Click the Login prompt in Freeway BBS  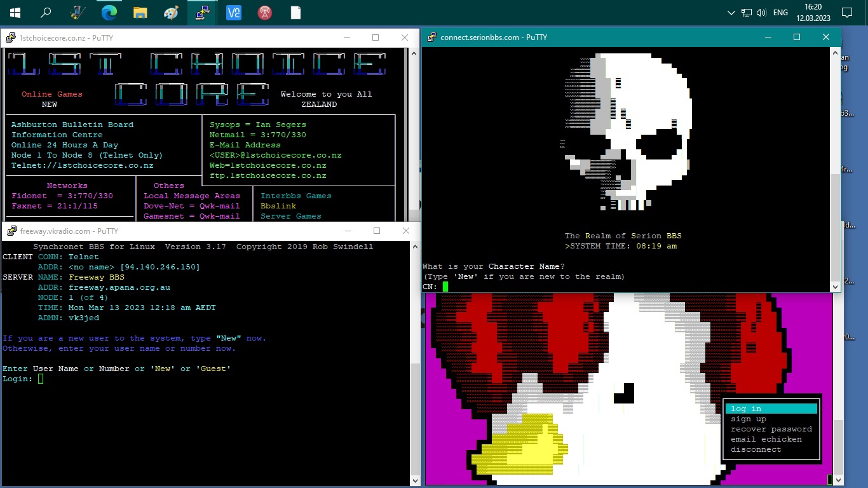41,379
